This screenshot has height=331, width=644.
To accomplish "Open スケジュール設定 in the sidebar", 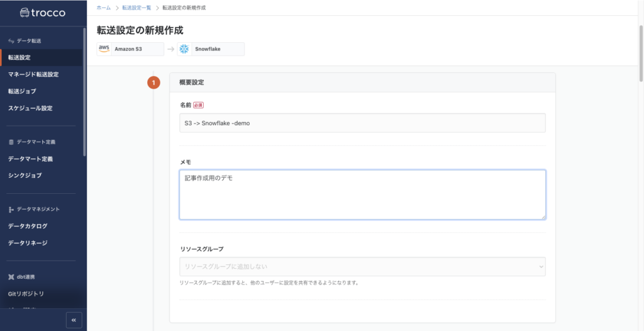I will [x=30, y=108].
